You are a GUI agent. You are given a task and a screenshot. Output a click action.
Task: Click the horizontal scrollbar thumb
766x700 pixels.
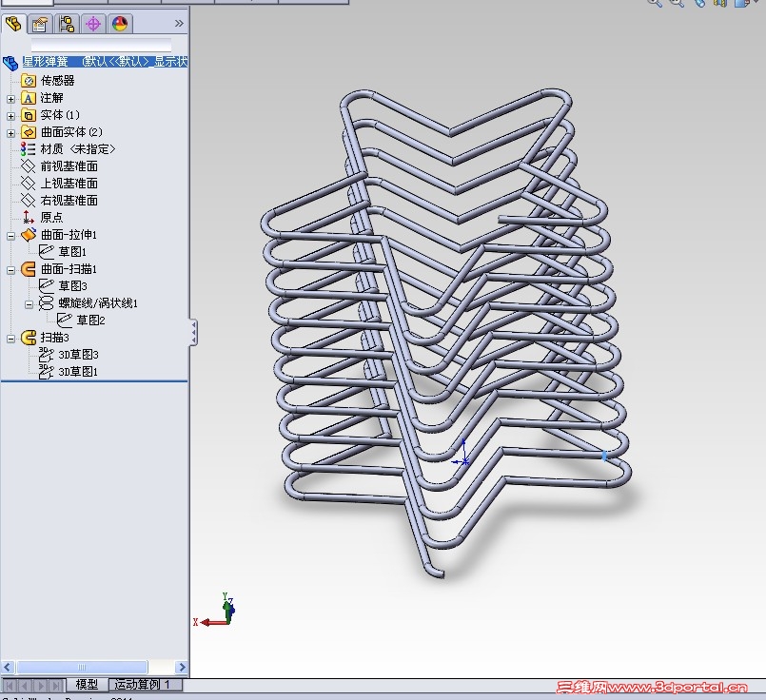point(82,667)
